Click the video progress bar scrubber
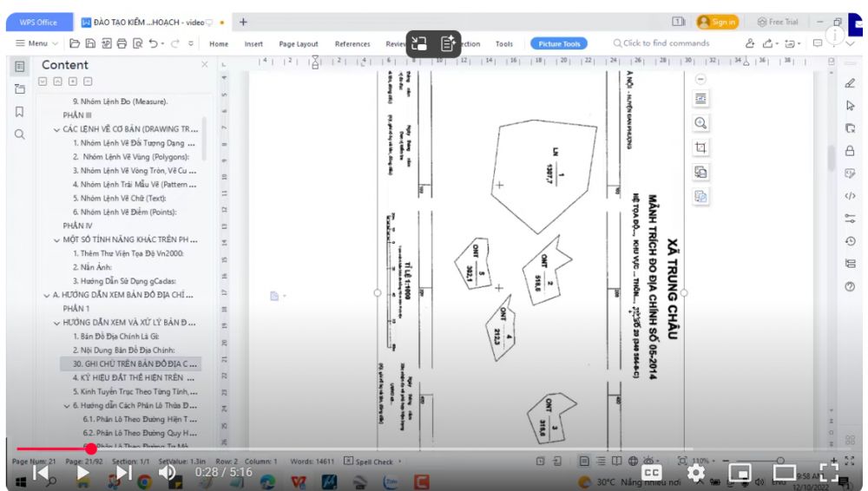 point(91,449)
